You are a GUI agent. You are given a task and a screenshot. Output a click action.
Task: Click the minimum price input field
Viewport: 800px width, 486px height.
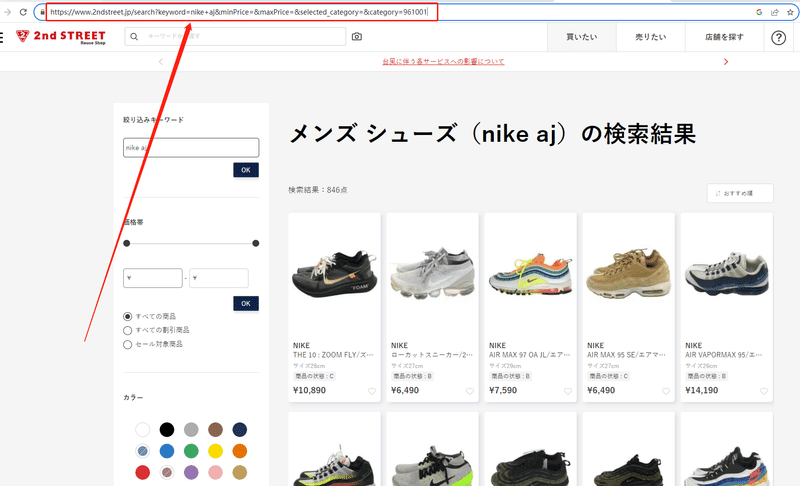pyautogui.click(x=153, y=278)
